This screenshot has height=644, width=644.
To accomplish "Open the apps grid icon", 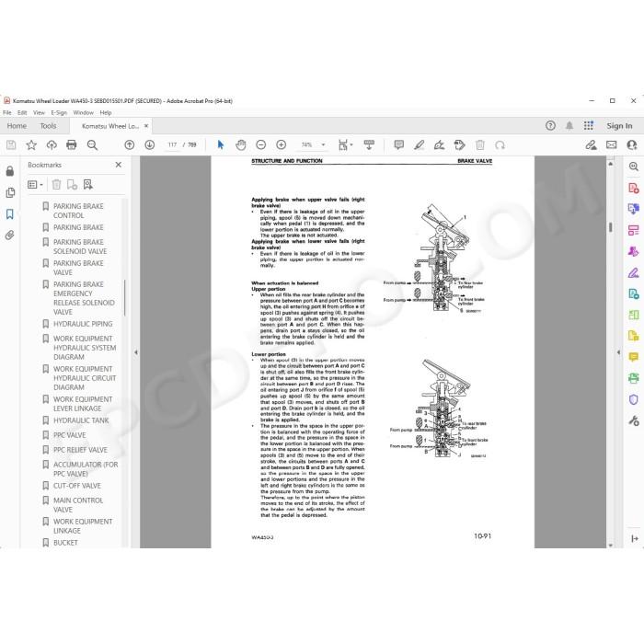I will pyautogui.click(x=589, y=126).
